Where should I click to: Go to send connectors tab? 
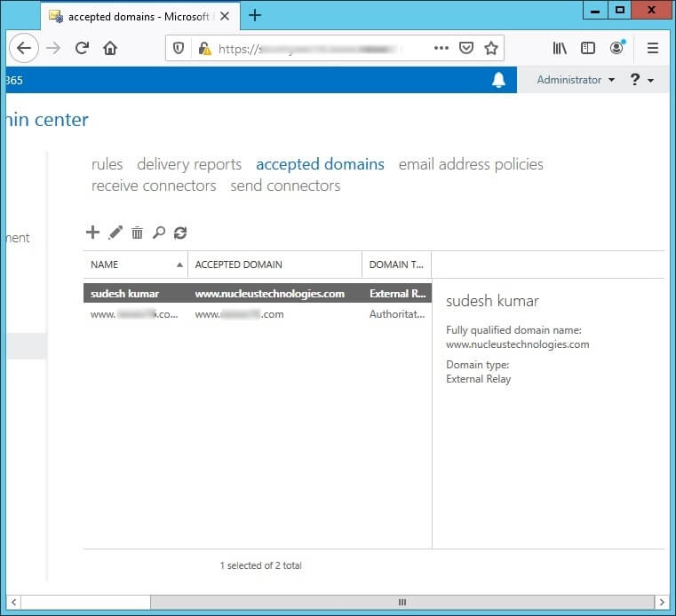point(285,186)
